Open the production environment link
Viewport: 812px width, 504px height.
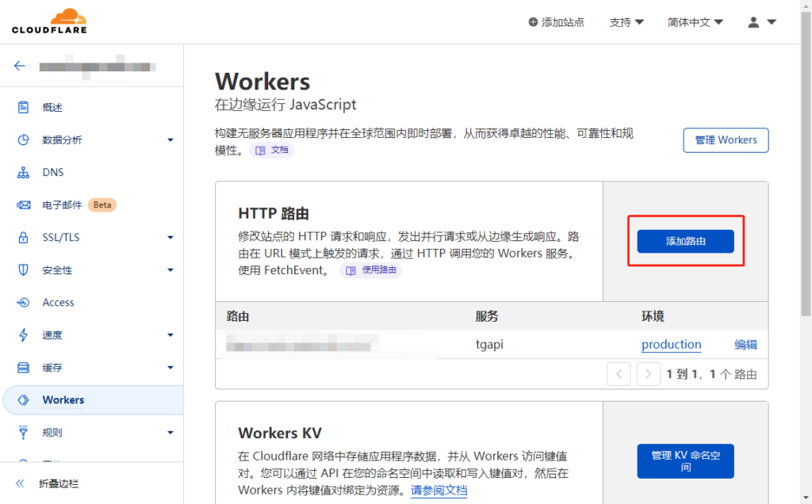671,345
